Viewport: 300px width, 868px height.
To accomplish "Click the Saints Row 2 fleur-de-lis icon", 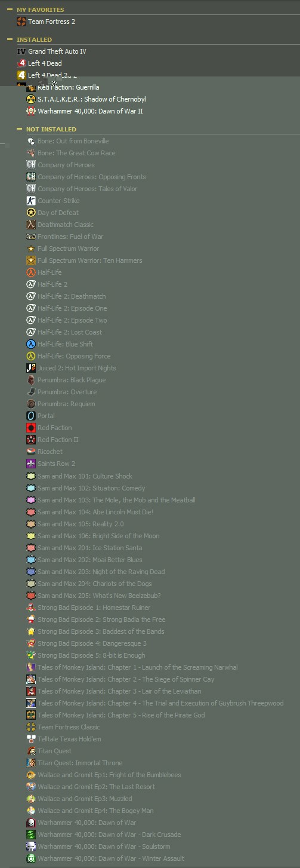I will 31,464.
